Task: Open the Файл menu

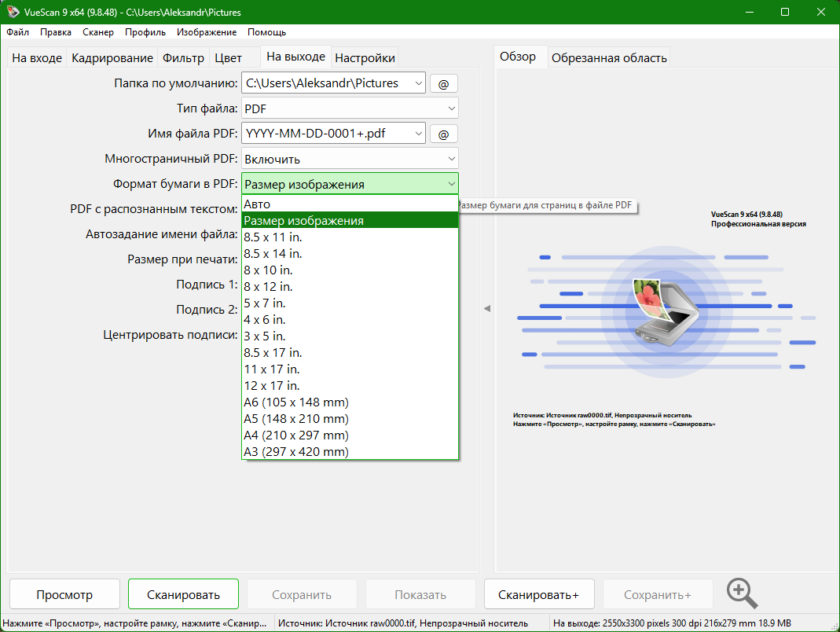Action: [x=18, y=32]
